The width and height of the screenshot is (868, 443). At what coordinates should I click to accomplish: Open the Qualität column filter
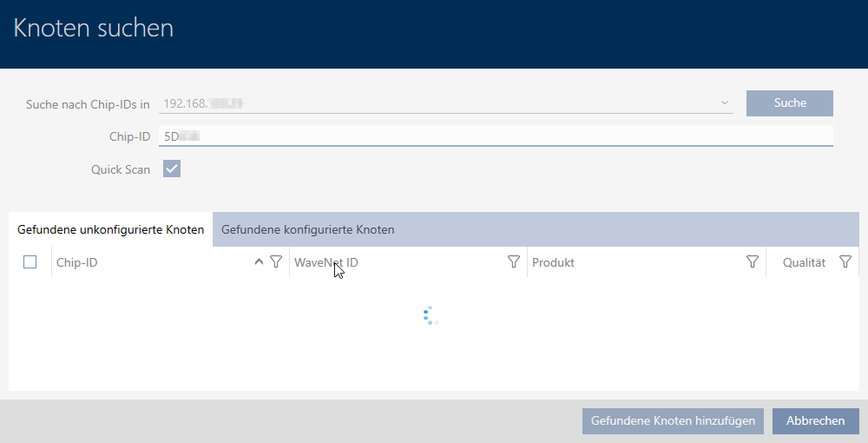(x=845, y=262)
